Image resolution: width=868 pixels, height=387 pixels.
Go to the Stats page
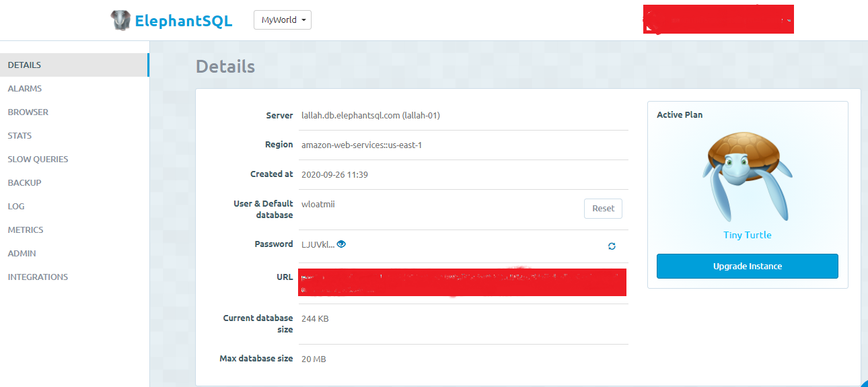coord(74,136)
